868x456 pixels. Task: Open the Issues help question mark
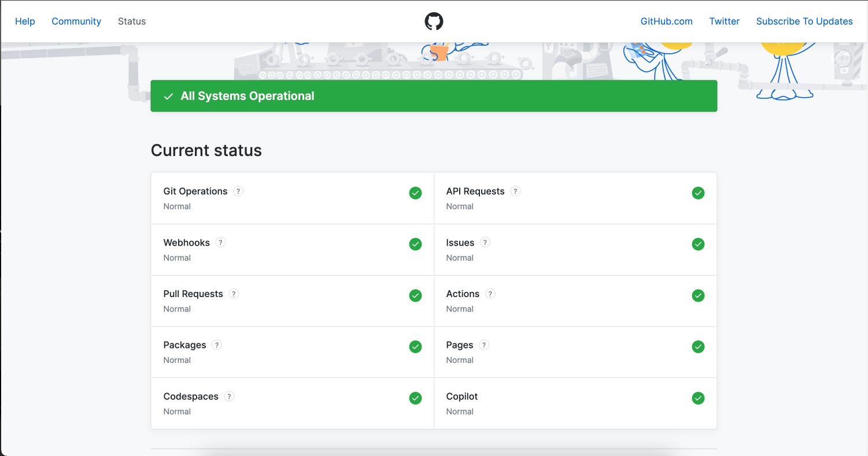tap(485, 243)
